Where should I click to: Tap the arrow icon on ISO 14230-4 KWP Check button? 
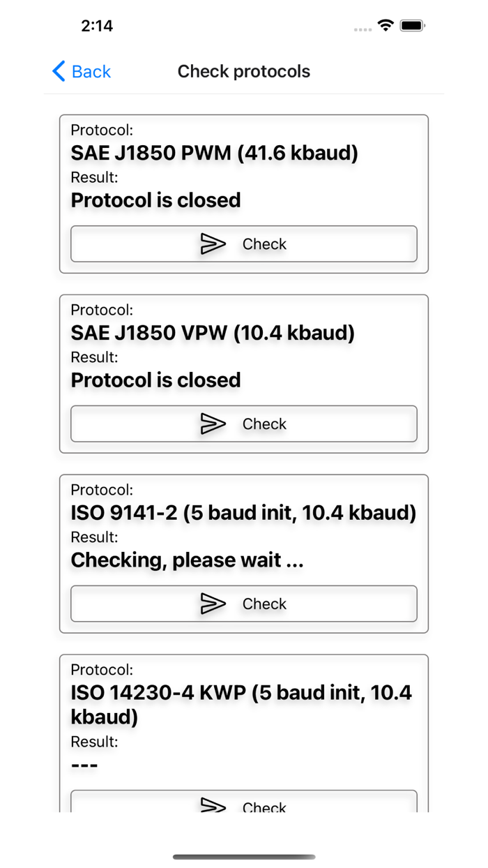point(214,806)
